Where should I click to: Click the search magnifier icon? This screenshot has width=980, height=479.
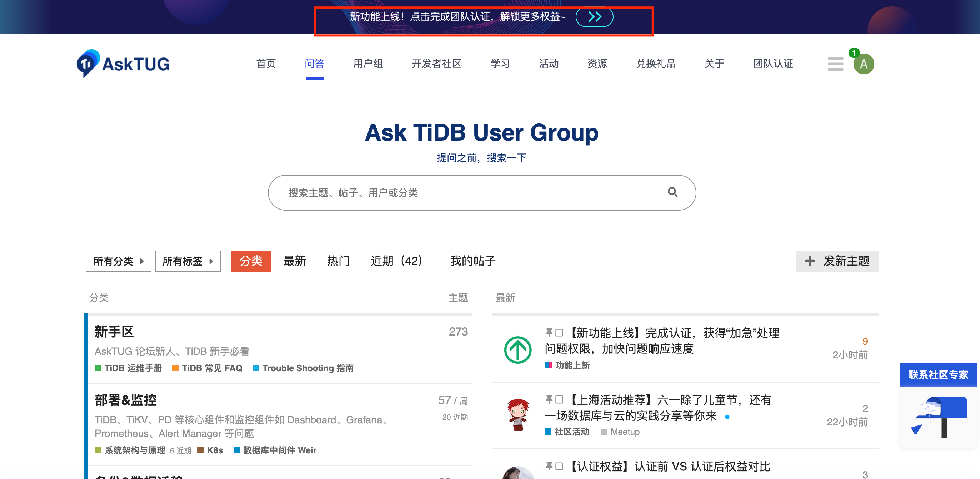click(x=672, y=192)
